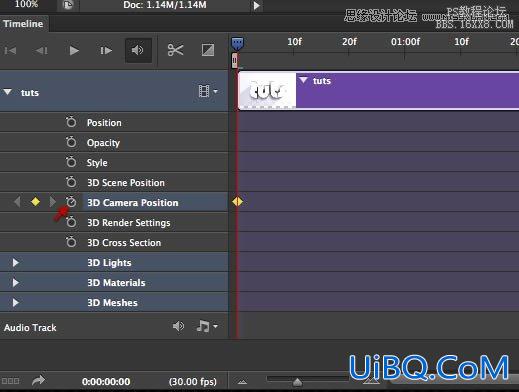Enable Position keyframe stopwatch
Screen dimensions: 519x392
(x=71, y=122)
